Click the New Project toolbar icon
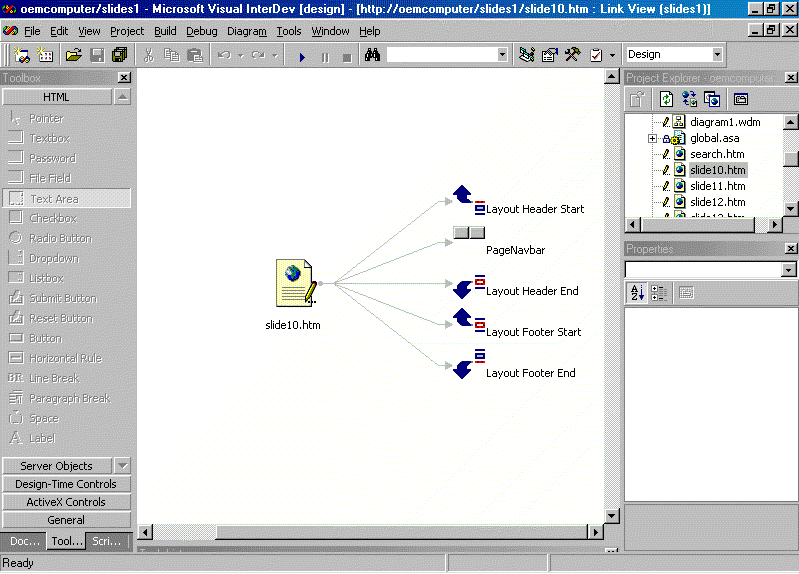Image resolution: width=799 pixels, height=574 pixels. coord(22,55)
